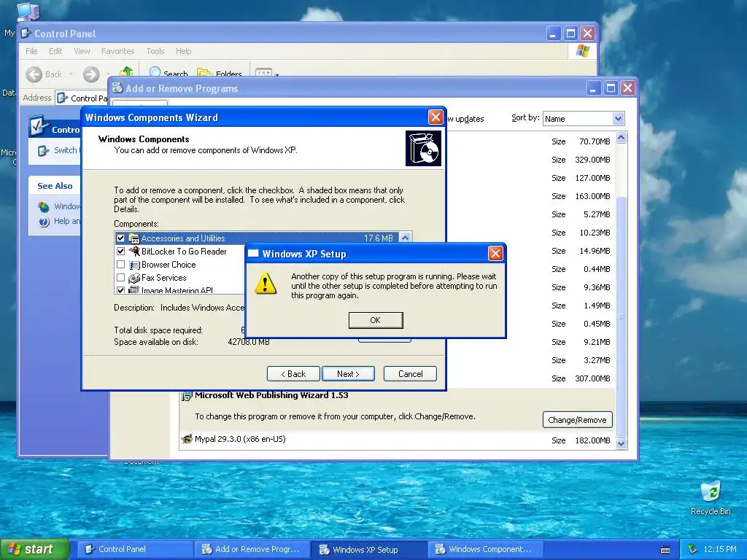Click the My Computer desktop icon
747x560 pixels.
(x=27, y=10)
